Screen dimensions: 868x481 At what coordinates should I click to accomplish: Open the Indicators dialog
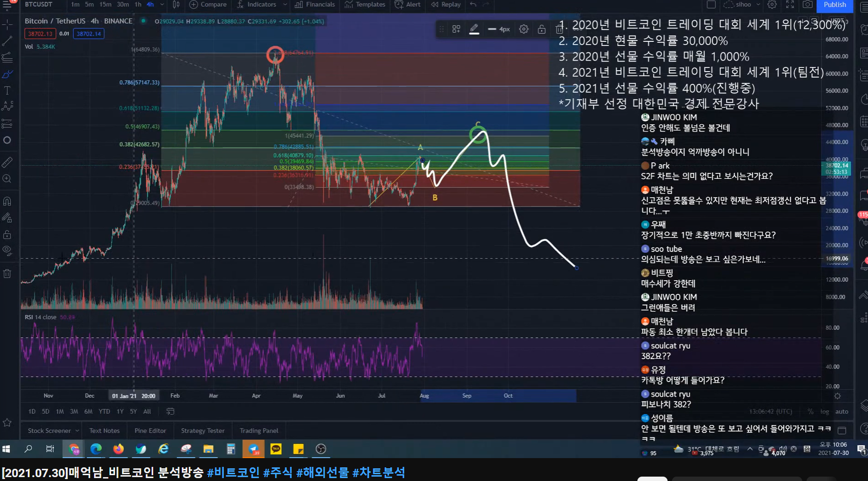pyautogui.click(x=256, y=4)
